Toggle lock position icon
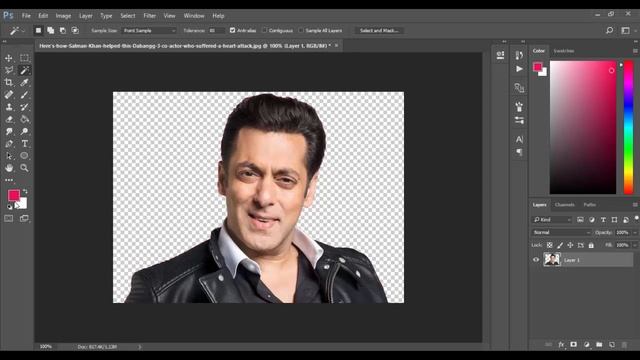This screenshot has height=360, width=640. [570, 245]
